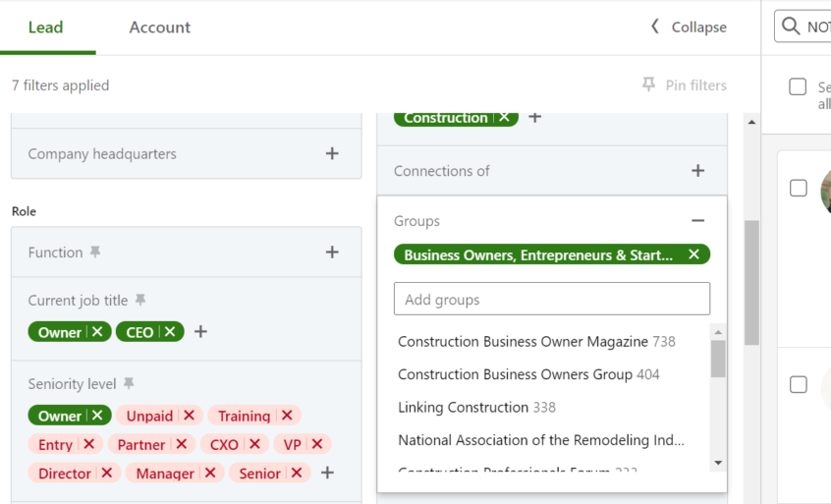Check the first lead result checkbox
Image resolution: width=831 pixels, height=504 pixels.
coord(799,188)
